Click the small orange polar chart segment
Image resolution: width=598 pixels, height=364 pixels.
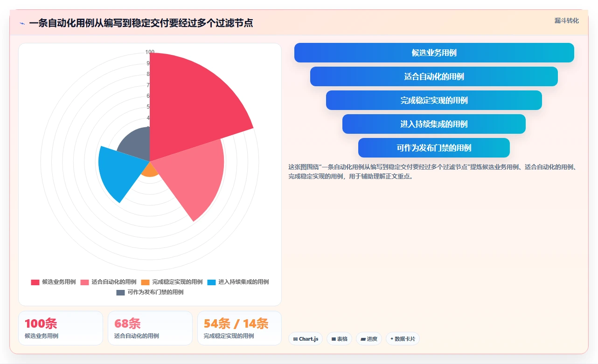point(150,170)
